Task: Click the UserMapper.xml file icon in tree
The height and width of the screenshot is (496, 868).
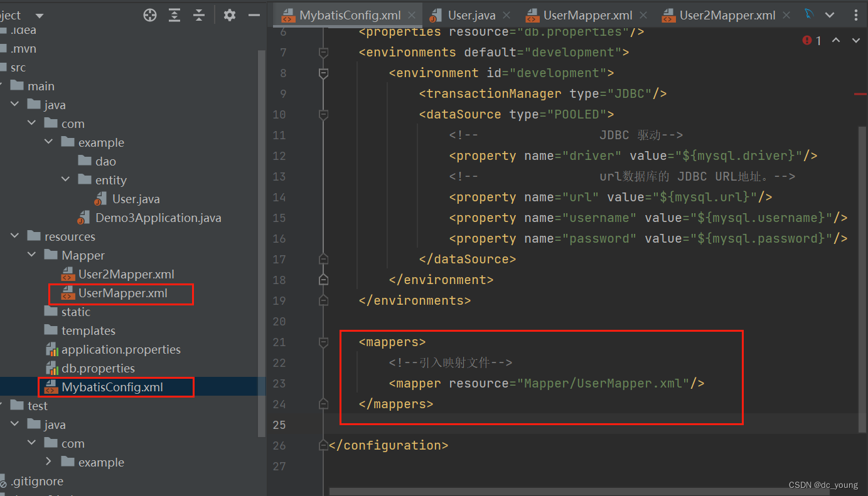Action: [68, 293]
